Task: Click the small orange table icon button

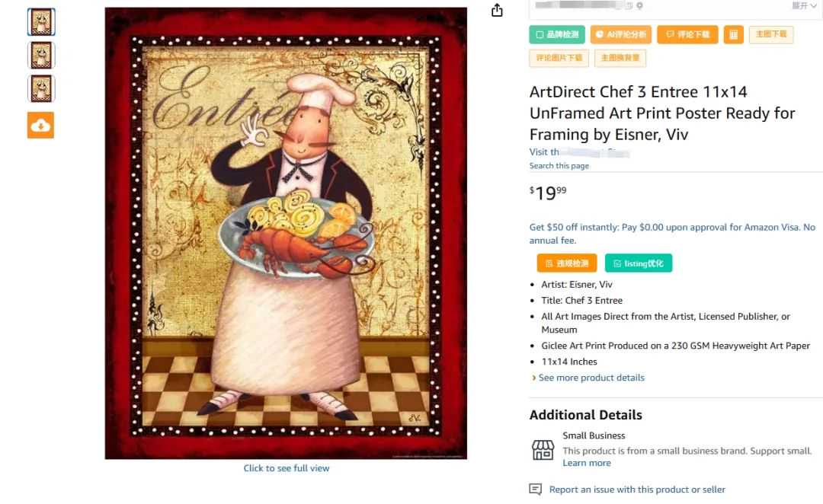Action: click(x=734, y=34)
